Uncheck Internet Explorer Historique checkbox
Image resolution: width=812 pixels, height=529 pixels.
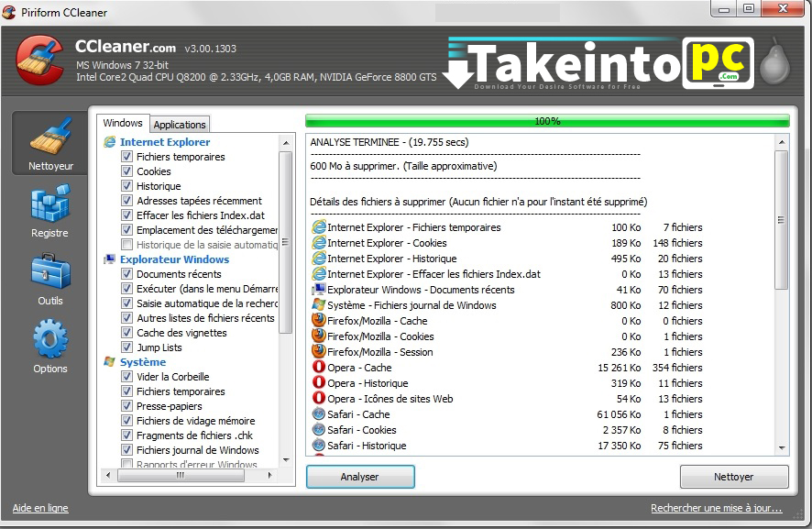coord(126,185)
